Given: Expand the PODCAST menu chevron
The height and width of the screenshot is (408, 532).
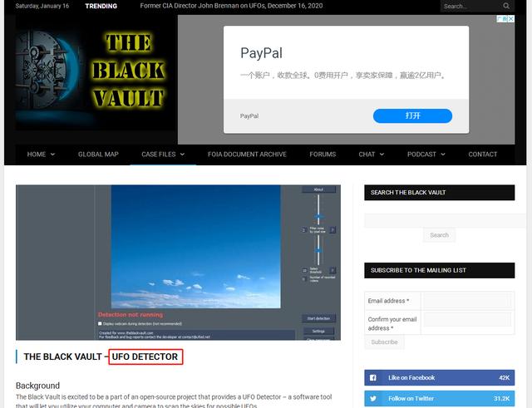Looking at the screenshot, I should pyautogui.click(x=443, y=155).
